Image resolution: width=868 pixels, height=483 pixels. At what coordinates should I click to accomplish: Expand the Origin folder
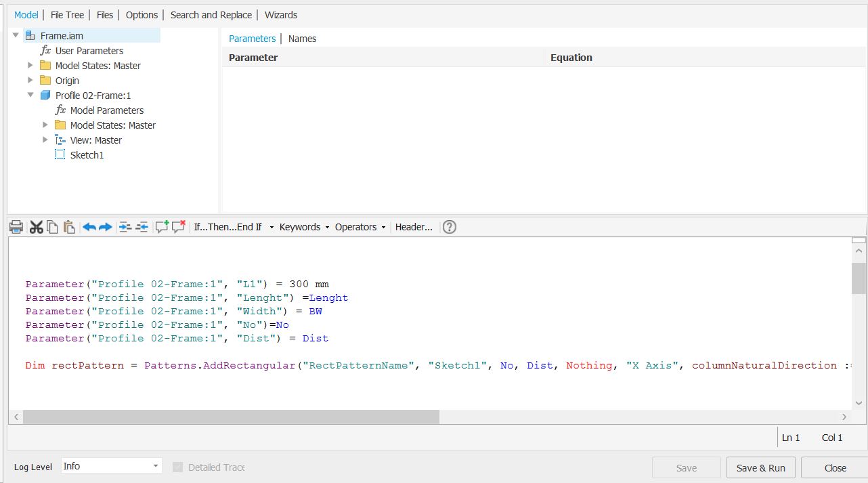pos(30,80)
